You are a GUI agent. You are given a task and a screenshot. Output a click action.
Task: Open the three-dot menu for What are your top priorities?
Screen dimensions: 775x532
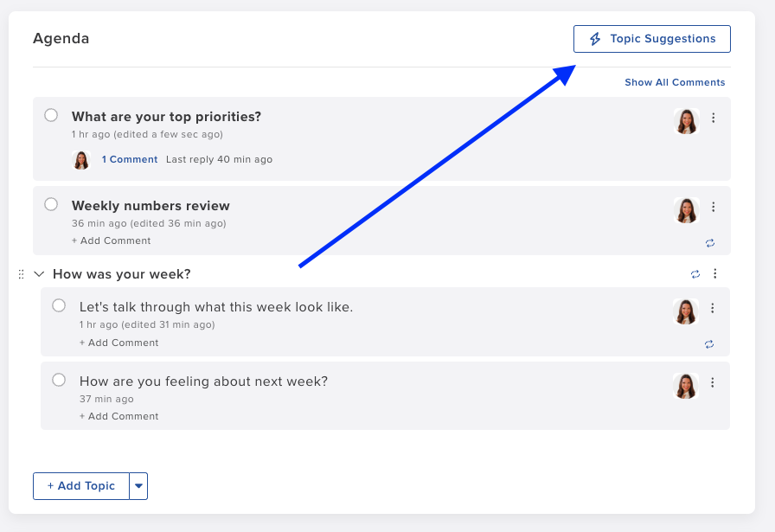point(714,119)
